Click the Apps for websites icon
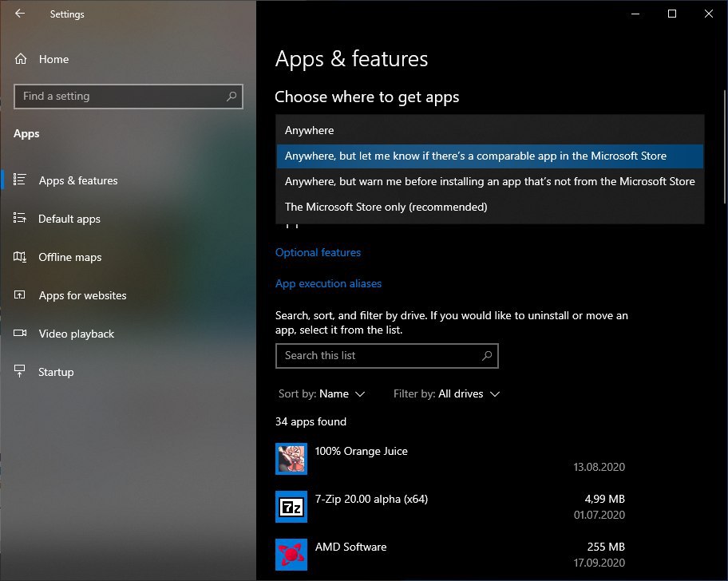 coord(19,294)
